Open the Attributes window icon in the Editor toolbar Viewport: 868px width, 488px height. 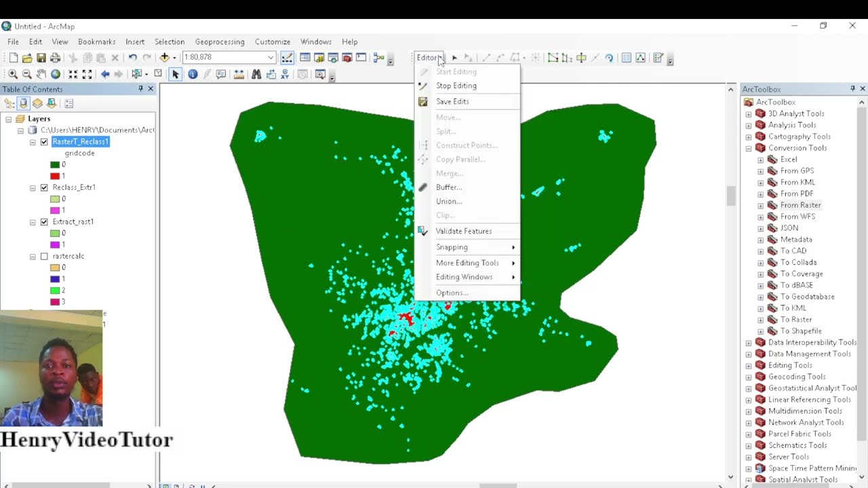pos(627,58)
